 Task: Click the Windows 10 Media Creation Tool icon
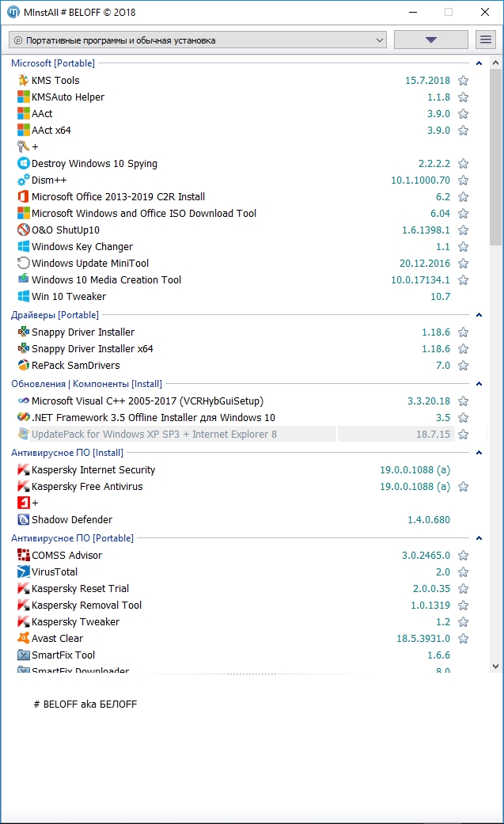tap(23, 279)
